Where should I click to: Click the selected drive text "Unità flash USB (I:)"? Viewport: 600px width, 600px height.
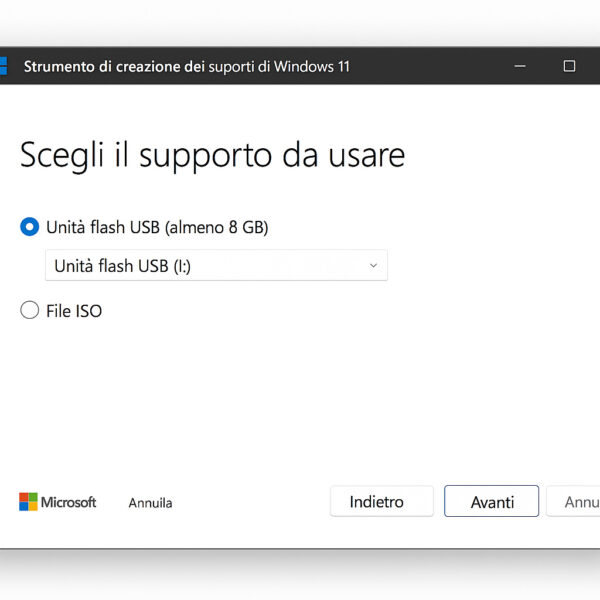coord(122,265)
